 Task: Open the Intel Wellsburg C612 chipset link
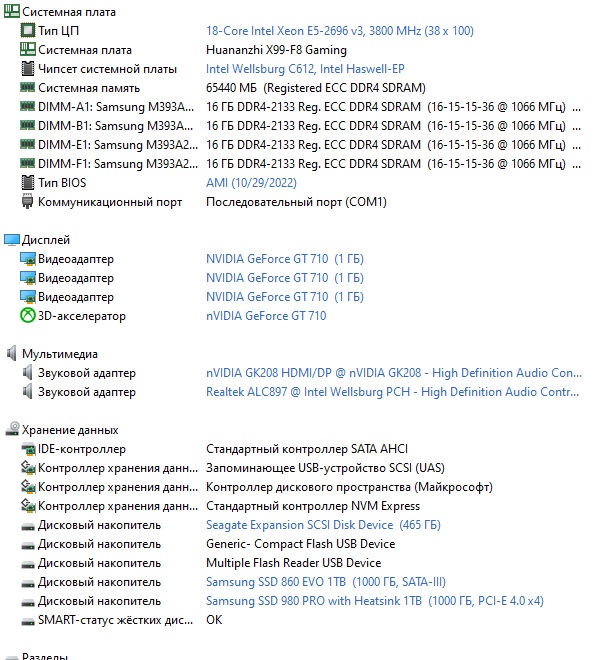(305, 69)
